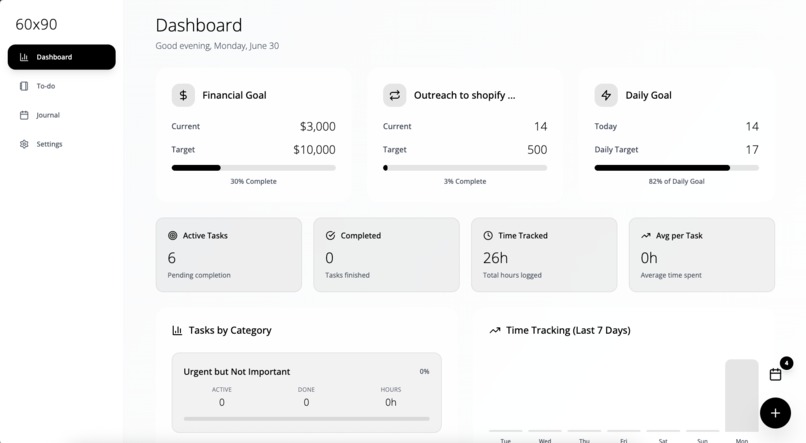Go to the Journal page
806x443 pixels.
tap(62, 115)
